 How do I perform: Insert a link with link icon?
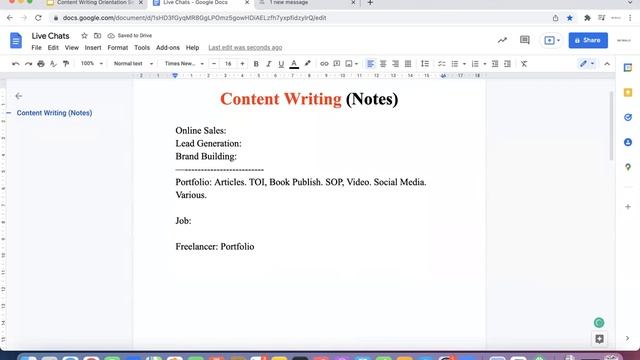[324, 64]
